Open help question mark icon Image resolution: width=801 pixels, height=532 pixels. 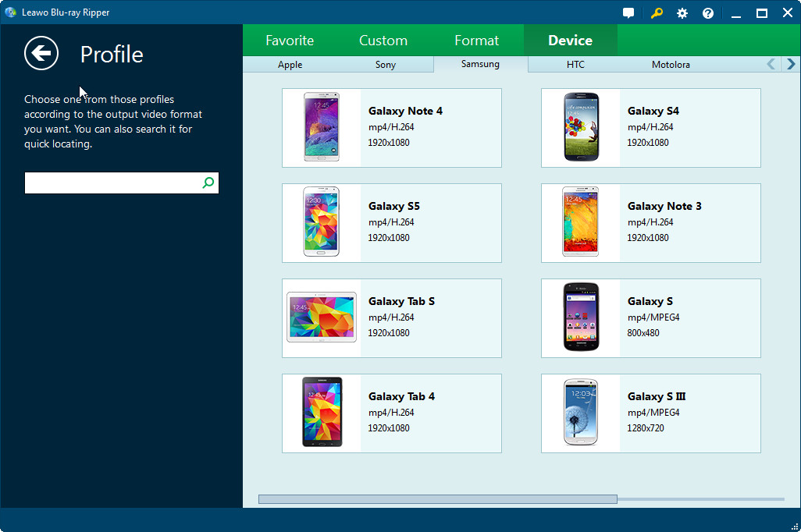coord(708,13)
